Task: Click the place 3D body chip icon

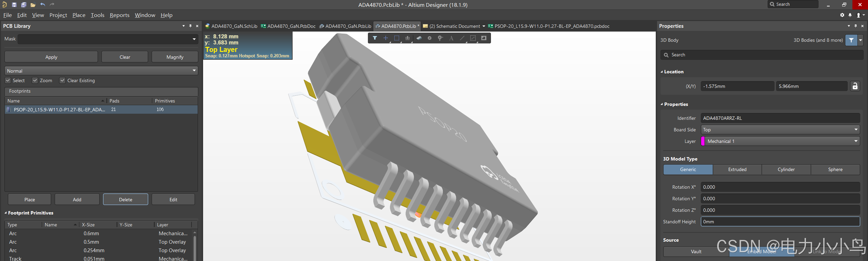Action: click(419, 38)
